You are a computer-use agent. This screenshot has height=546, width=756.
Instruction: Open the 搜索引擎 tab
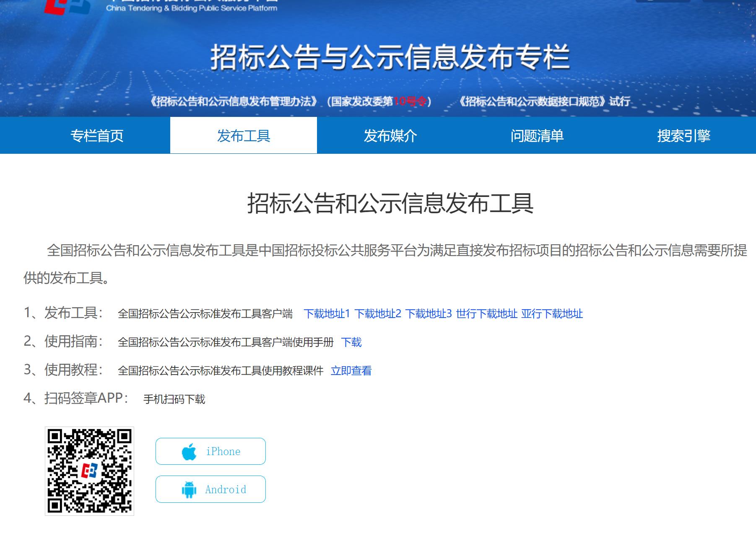coord(683,136)
